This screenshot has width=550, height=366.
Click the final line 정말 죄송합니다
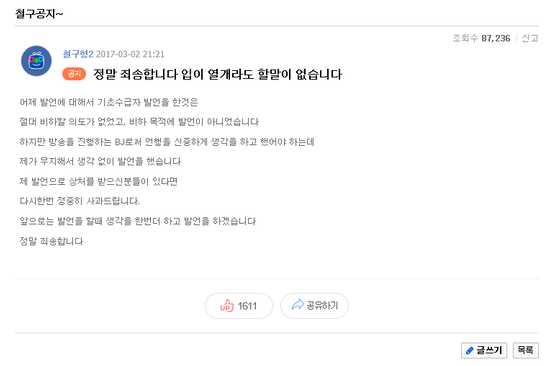point(51,241)
